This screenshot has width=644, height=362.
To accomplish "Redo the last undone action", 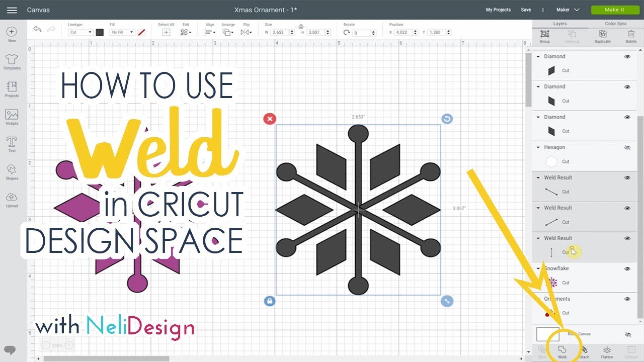I will (51, 29).
